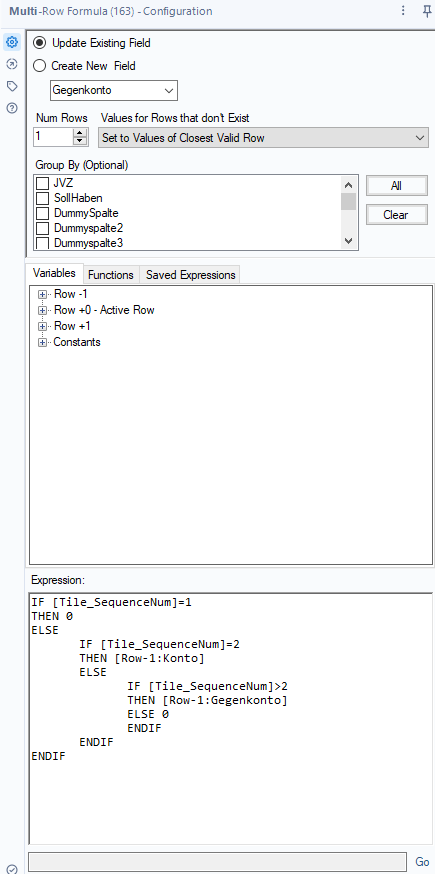Open the Help question mark icon
Screen dimensions: 435x874
12,108
